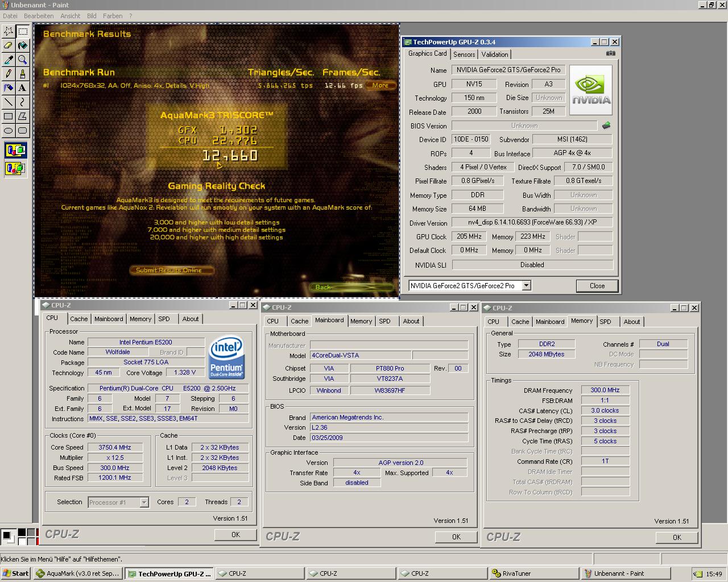The width and height of the screenshot is (728, 582).
Task: Select the Polygon shape tool
Action: tap(22, 117)
